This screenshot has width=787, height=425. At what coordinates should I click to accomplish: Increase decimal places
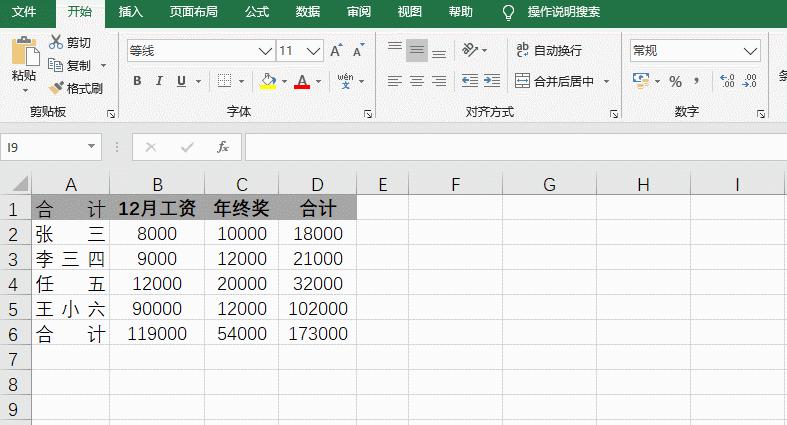coord(727,81)
